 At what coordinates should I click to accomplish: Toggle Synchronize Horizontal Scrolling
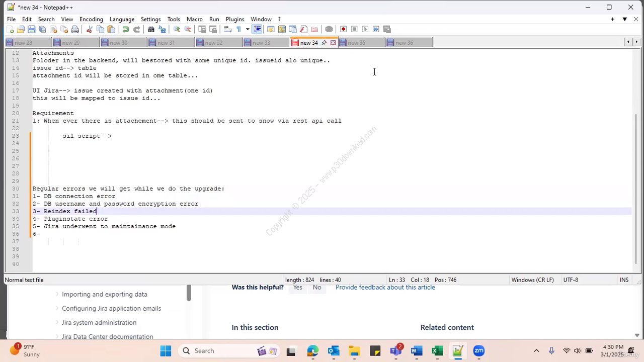(213, 29)
